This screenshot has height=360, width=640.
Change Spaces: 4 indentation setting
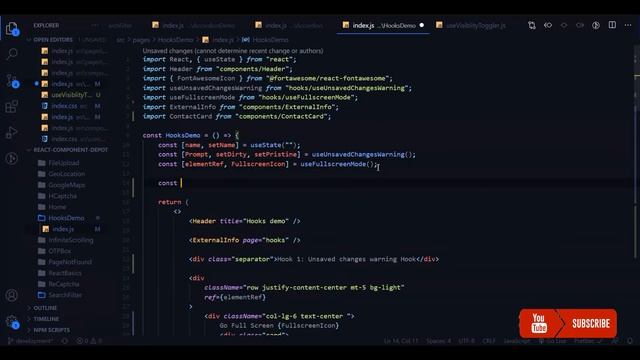[x=439, y=341]
